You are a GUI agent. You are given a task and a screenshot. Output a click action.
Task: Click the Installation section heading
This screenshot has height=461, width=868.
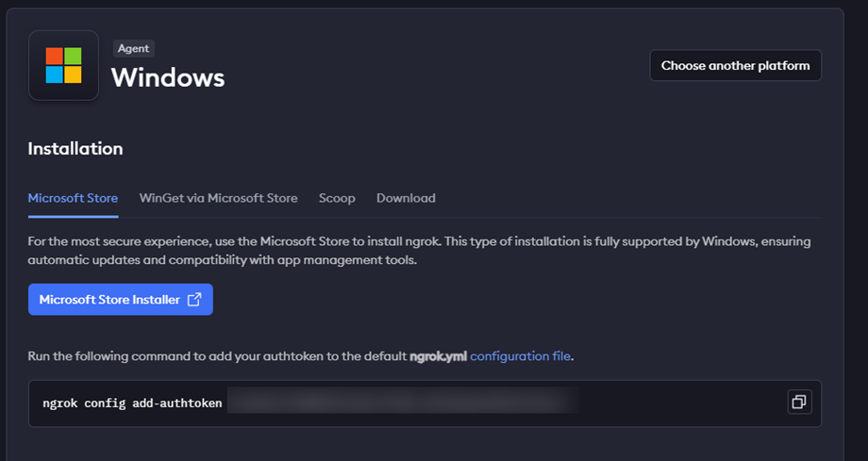pos(75,148)
